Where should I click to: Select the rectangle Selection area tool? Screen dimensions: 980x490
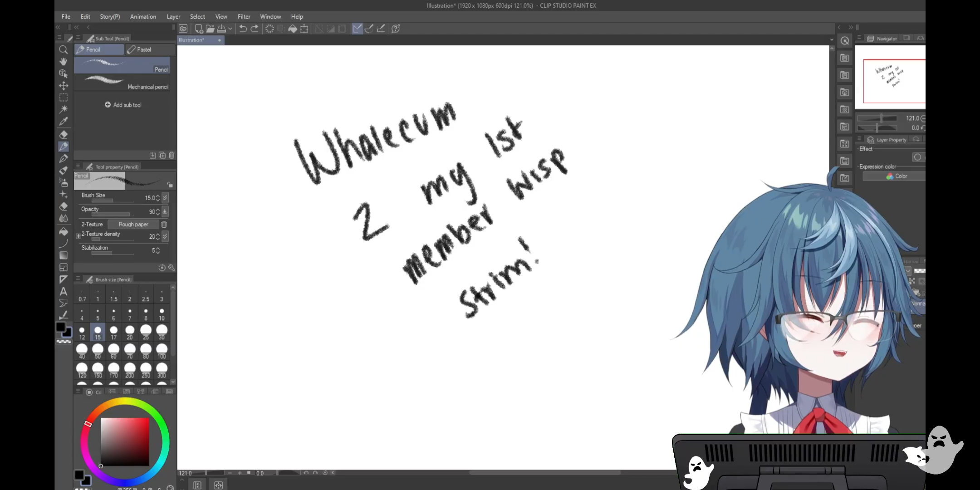(64, 97)
